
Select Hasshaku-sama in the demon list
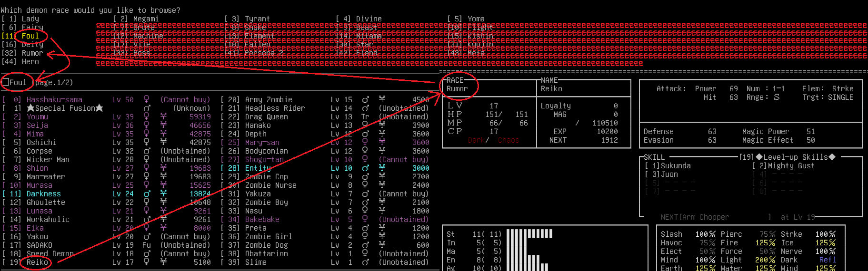click(x=106, y=100)
